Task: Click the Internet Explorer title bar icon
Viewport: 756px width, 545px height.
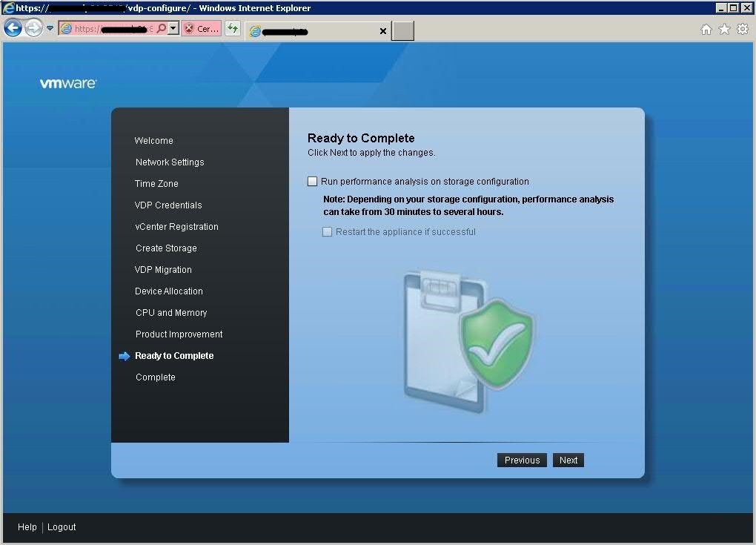Action: click(8, 7)
